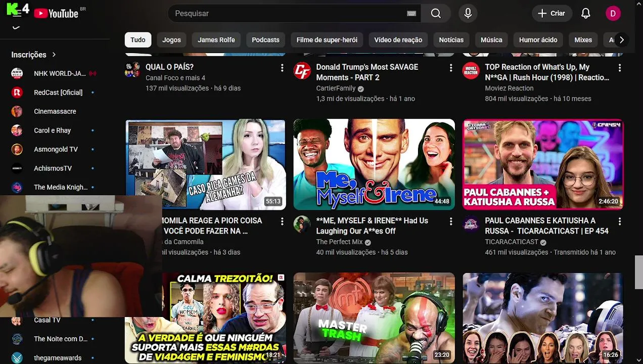Viewport: 643px width, 364px height.
Task: Click the page vertical scrollbar thumb
Action: [639, 272]
